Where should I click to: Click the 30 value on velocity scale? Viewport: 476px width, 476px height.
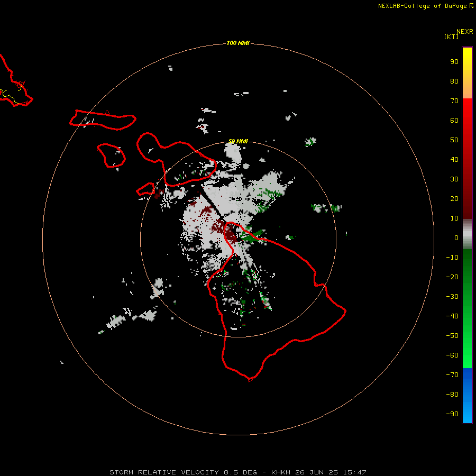[454, 179]
